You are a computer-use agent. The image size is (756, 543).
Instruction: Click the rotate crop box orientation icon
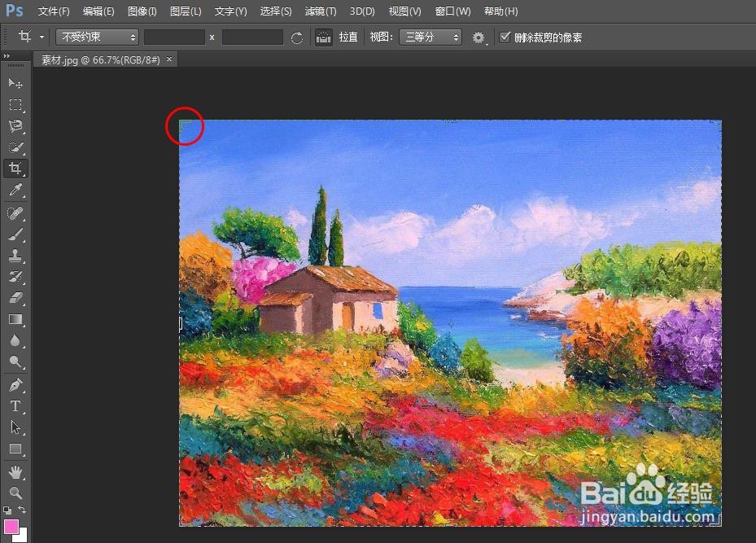tap(297, 37)
